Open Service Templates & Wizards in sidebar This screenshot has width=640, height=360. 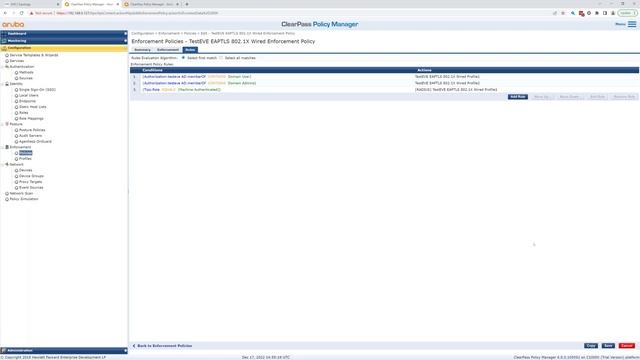point(34,55)
